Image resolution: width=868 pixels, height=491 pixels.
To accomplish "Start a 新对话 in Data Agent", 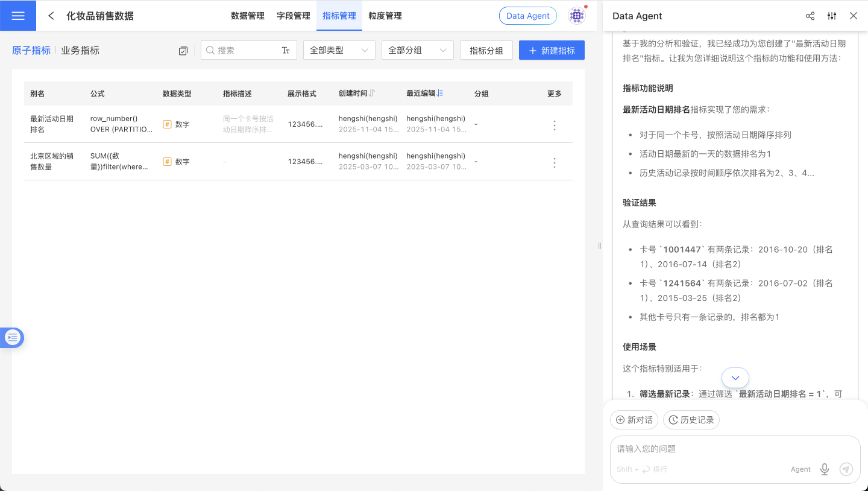I will coord(634,420).
